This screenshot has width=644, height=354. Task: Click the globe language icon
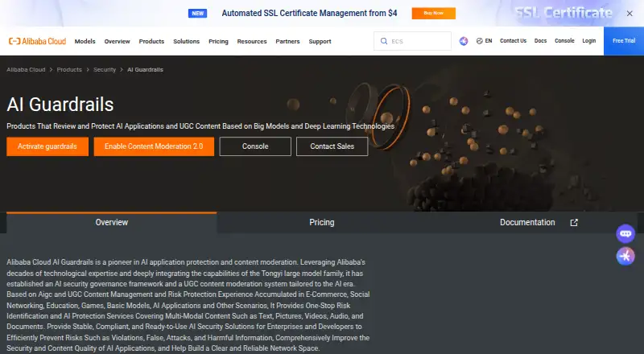pos(479,41)
